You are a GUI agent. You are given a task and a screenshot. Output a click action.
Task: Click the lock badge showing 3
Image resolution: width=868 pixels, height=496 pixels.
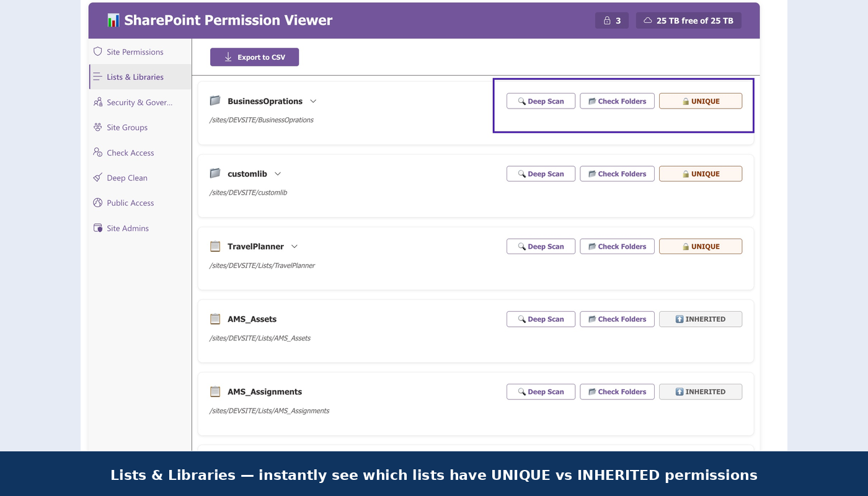611,20
